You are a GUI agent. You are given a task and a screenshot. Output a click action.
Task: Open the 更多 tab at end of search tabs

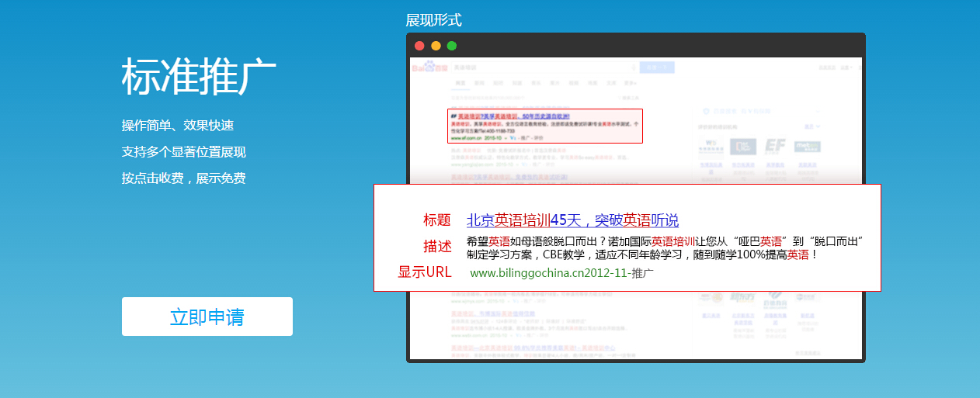[631, 82]
